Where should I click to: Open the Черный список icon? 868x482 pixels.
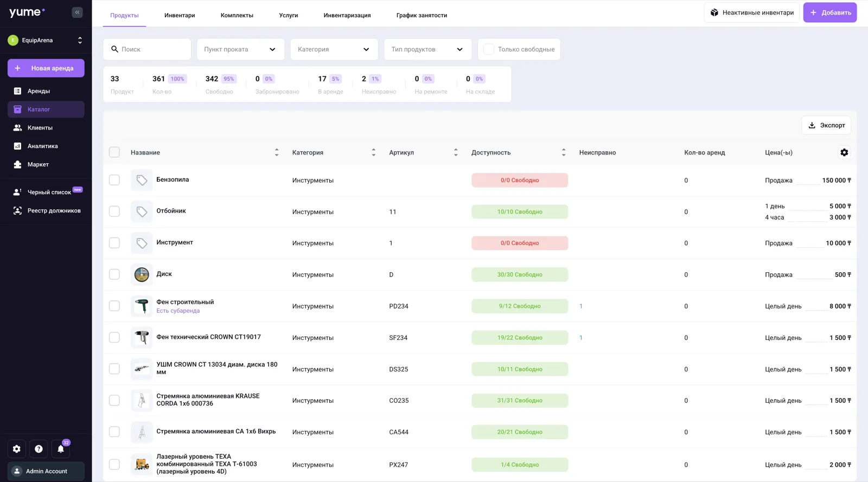click(17, 192)
